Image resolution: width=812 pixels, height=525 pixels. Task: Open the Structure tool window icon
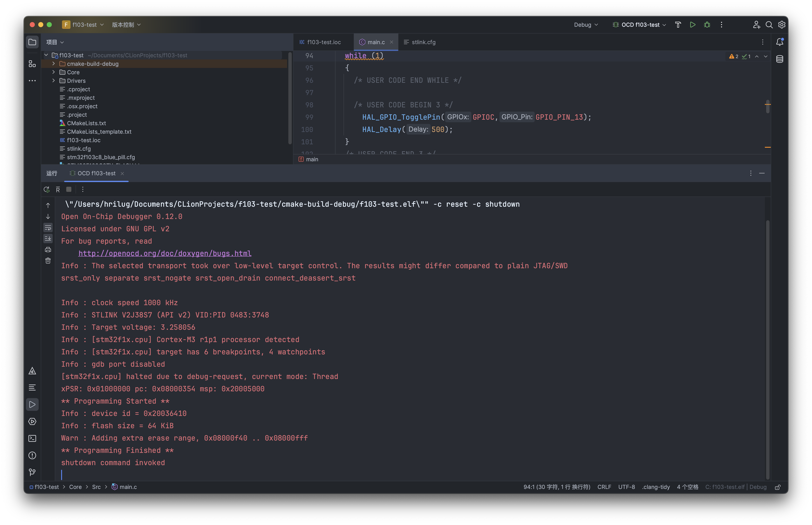(x=32, y=64)
